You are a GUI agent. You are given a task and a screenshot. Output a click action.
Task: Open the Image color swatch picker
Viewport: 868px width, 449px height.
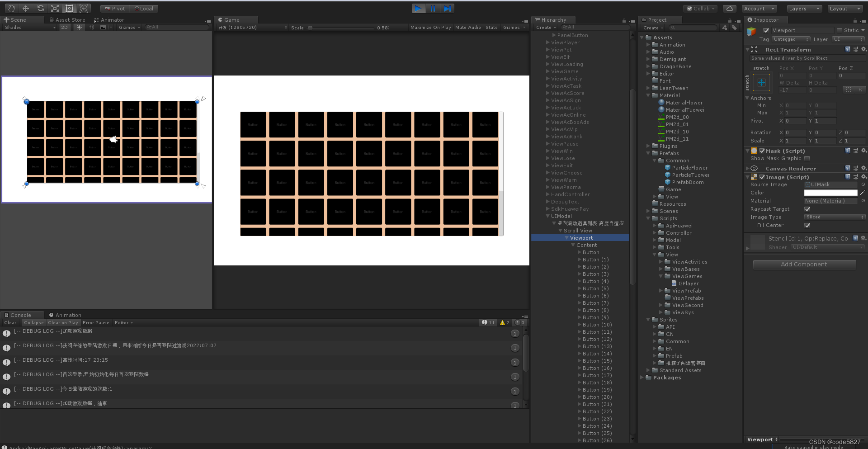click(x=830, y=193)
